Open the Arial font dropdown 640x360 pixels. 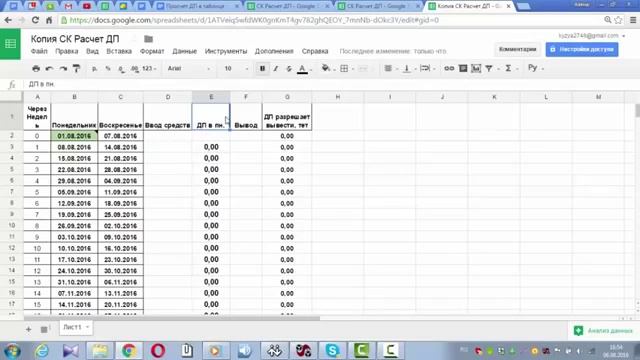pos(189,69)
